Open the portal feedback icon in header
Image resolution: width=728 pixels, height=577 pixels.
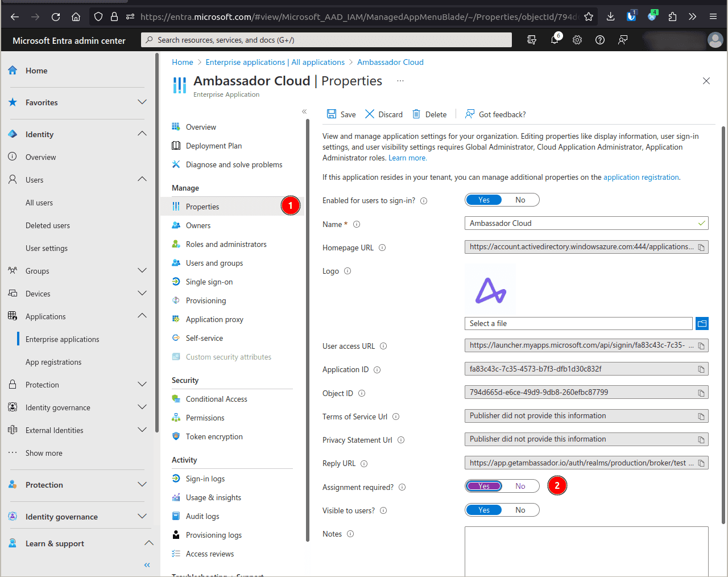click(623, 40)
